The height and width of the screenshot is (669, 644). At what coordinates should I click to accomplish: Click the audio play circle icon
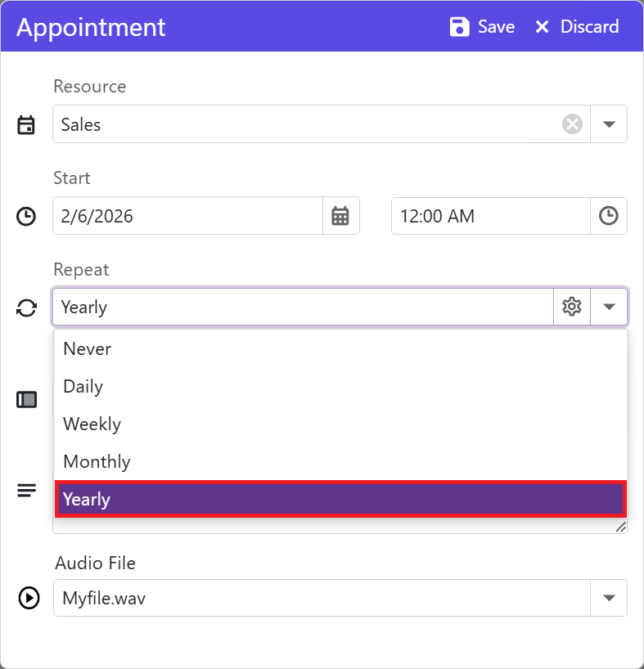pyautogui.click(x=28, y=598)
